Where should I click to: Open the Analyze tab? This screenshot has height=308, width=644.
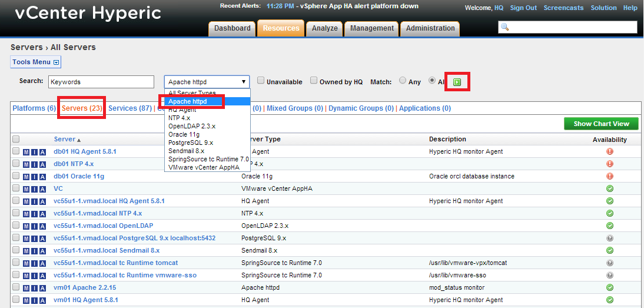click(x=324, y=28)
